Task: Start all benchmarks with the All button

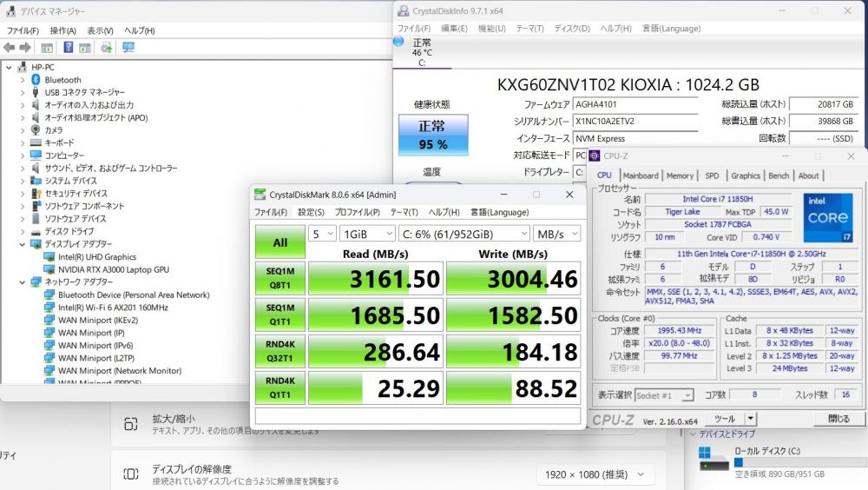Action: (x=279, y=242)
